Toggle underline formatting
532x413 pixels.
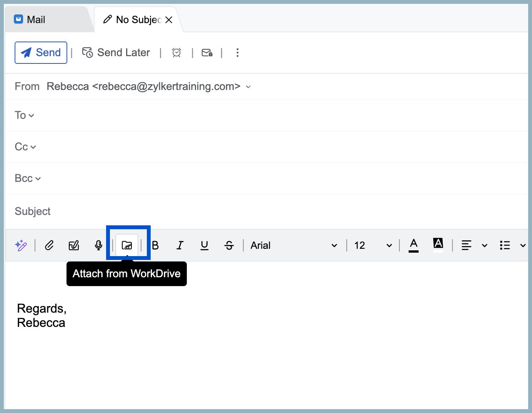(204, 245)
